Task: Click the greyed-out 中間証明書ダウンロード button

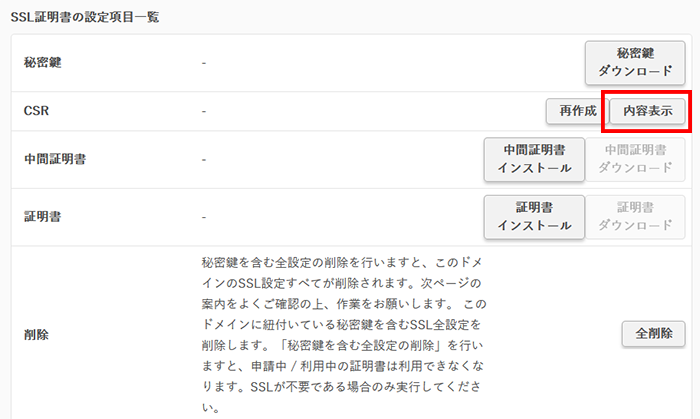Action: pos(635,159)
